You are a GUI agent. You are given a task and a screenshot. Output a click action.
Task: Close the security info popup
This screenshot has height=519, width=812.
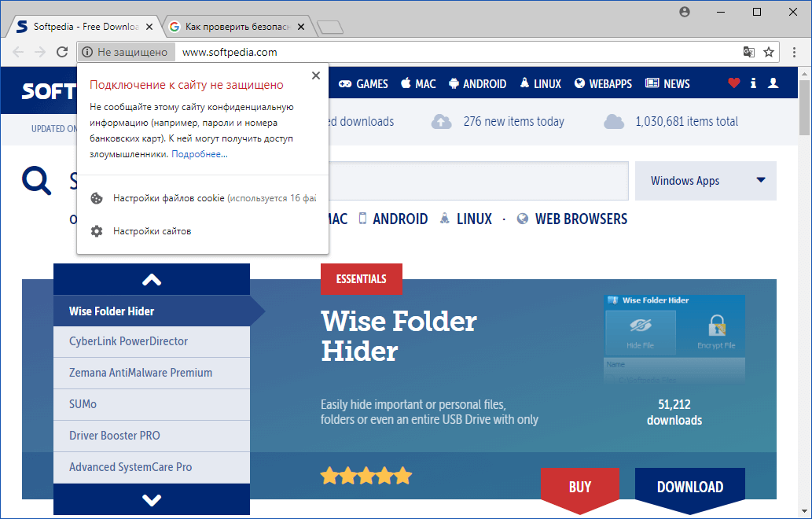click(316, 75)
